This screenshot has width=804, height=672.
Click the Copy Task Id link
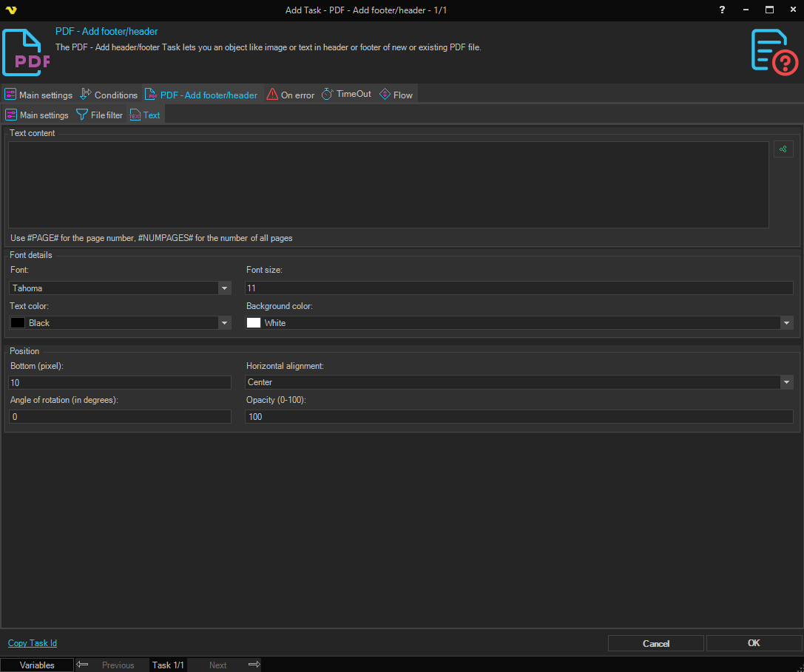[x=33, y=643]
